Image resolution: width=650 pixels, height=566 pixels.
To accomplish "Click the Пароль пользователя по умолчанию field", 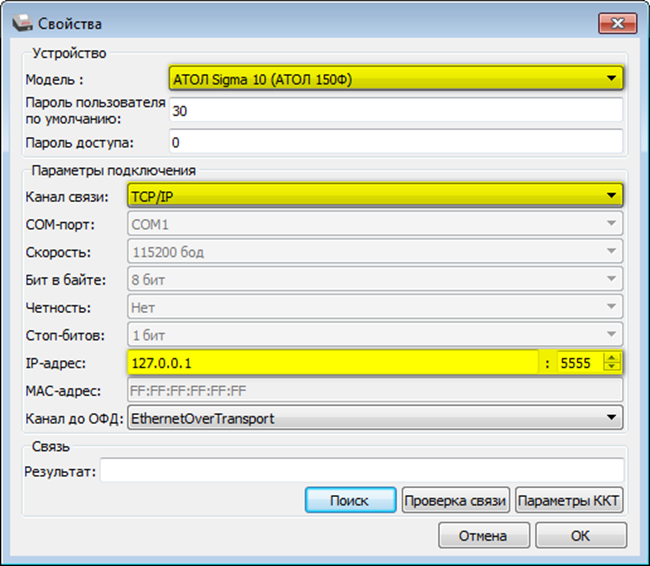I will click(x=396, y=110).
